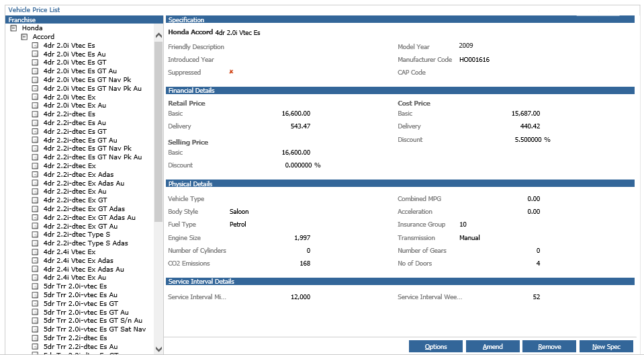Click node icon beside 4dr 2.2i-dtec Ex GT

click(x=36, y=200)
